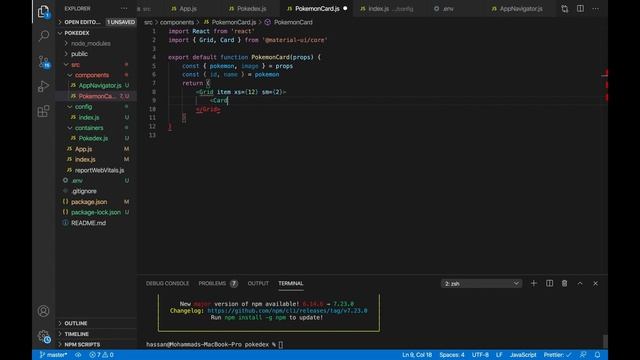Click master branch indicator in status bar

(x=53, y=355)
